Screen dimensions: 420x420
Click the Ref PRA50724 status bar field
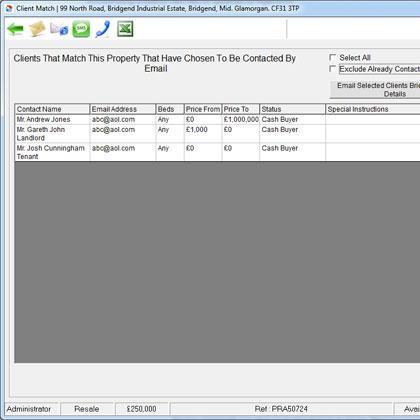tap(281, 409)
